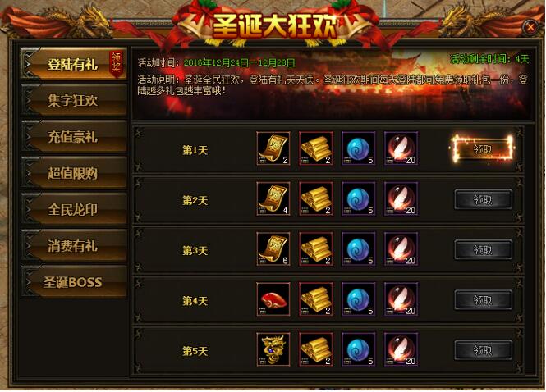Viewport: 546px width, 392px height.
Task: Switch to the 圣诞BOSS tab
Action: (73, 282)
